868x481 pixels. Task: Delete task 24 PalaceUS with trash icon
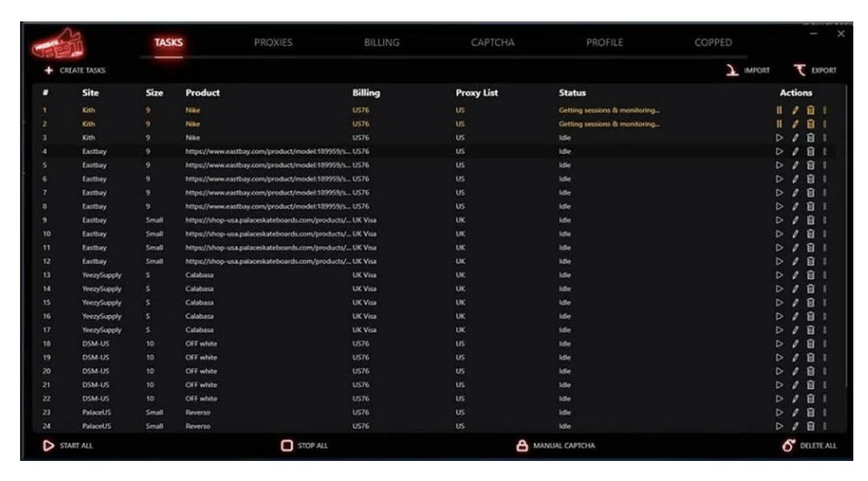click(x=811, y=426)
